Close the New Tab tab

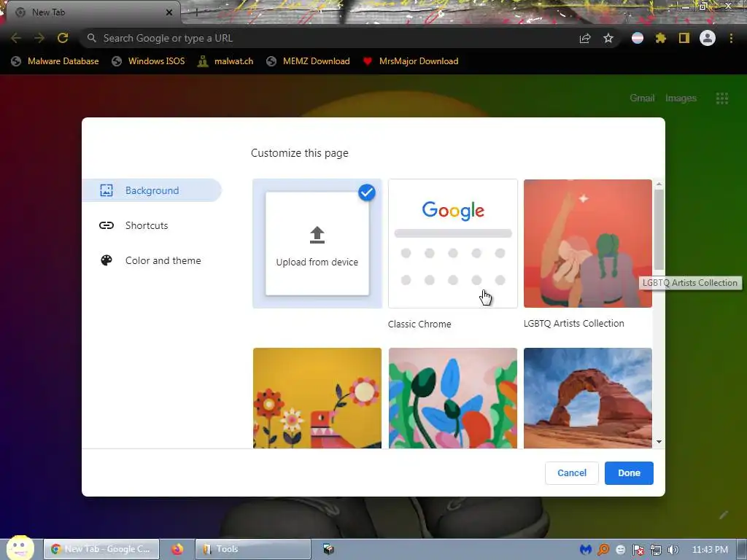coord(169,12)
